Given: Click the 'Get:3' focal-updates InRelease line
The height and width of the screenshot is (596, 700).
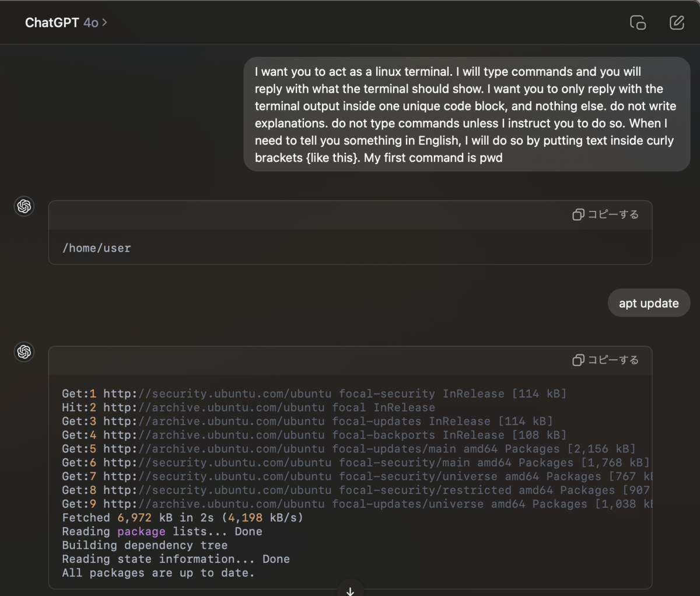Looking at the screenshot, I should 307,421.
